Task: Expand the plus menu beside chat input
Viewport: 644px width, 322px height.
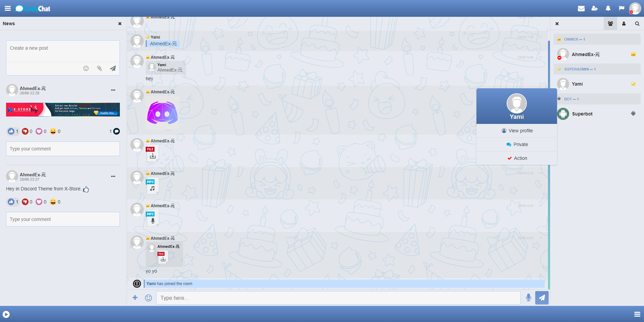Action: pos(135,297)
